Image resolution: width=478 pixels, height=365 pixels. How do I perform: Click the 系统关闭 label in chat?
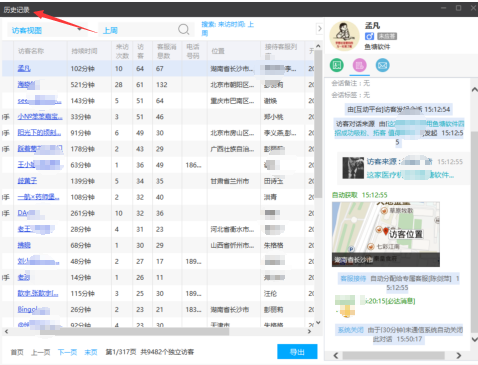tap(350, 330)
